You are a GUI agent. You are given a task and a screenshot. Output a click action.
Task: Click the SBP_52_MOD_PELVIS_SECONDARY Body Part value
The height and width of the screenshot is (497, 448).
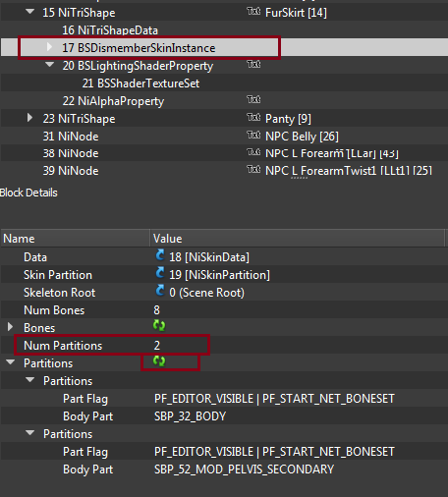click(x=244, y=469)
